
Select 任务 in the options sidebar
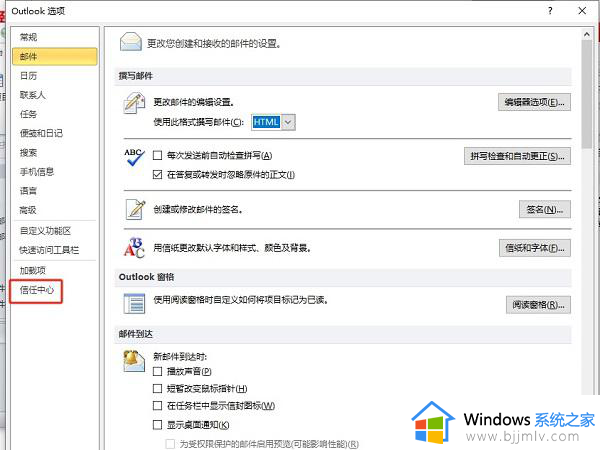(x=55, y=114)
